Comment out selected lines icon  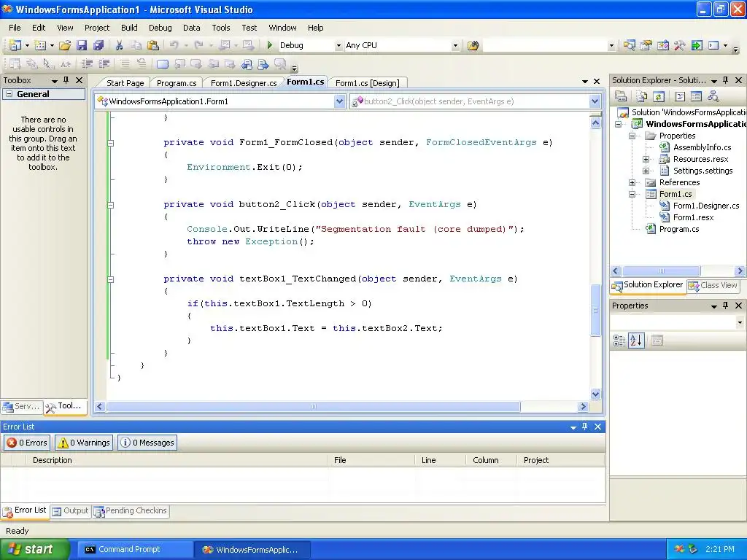[124, 63]
